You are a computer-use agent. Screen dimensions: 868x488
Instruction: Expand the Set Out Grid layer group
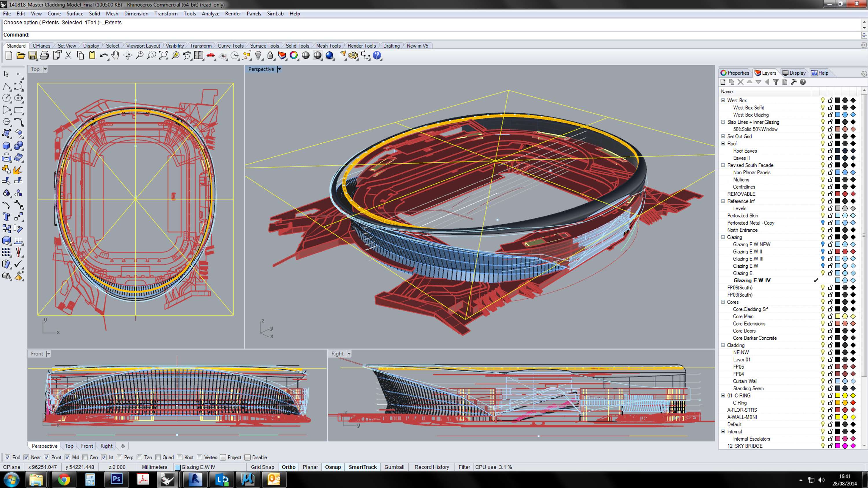tap(723, 136)
